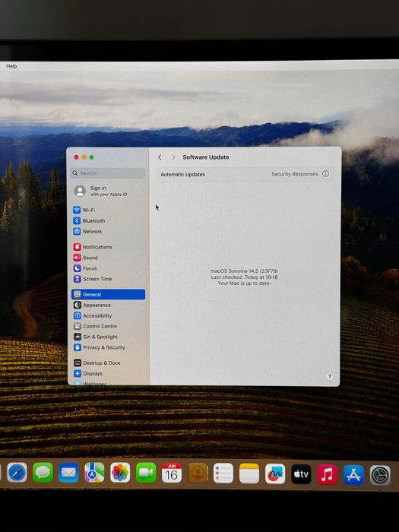Select General in the sidebar
399x532 pixels.
coord(108,295)
